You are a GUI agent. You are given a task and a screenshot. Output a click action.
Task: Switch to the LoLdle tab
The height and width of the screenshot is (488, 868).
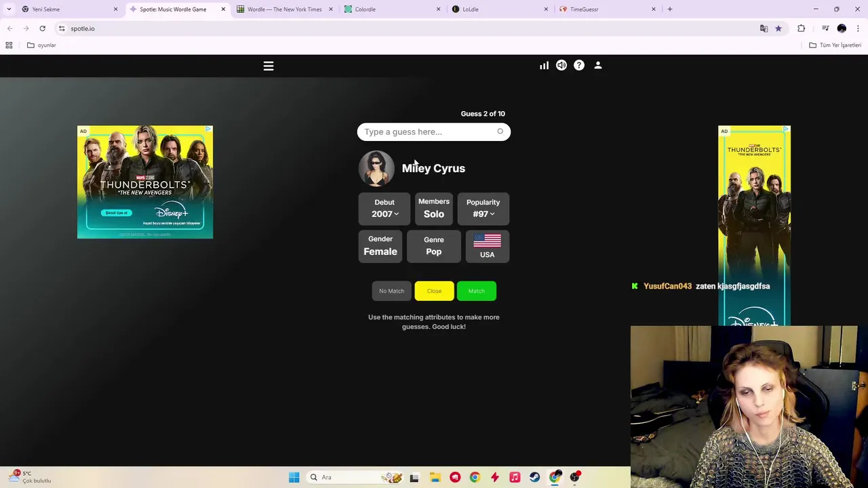point(499,9)
